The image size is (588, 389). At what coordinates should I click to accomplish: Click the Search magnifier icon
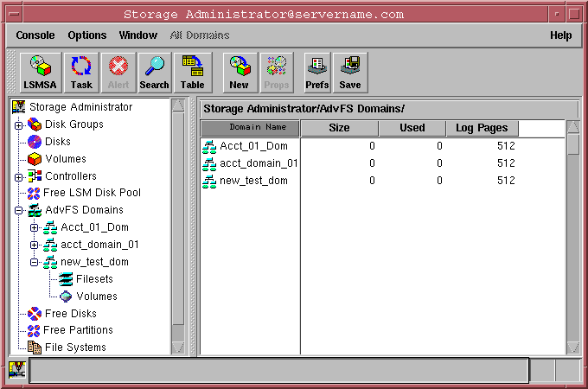click(154, 73)
